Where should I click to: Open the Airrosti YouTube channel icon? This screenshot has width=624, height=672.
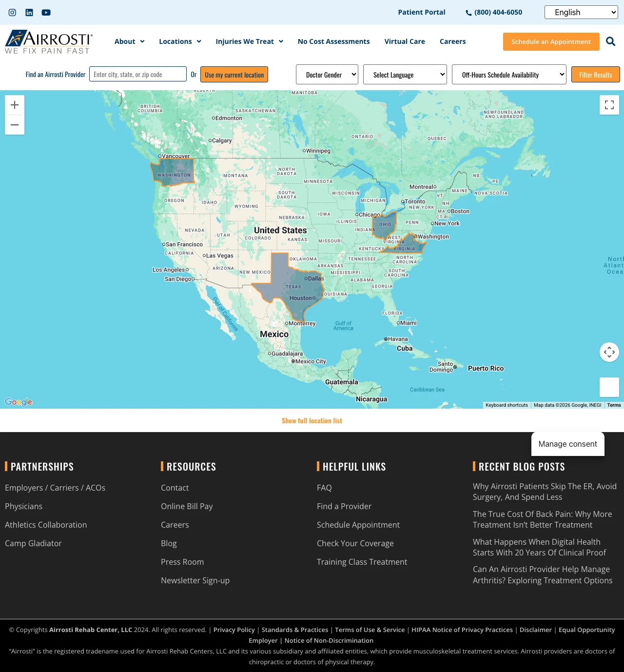click(46, 12)
